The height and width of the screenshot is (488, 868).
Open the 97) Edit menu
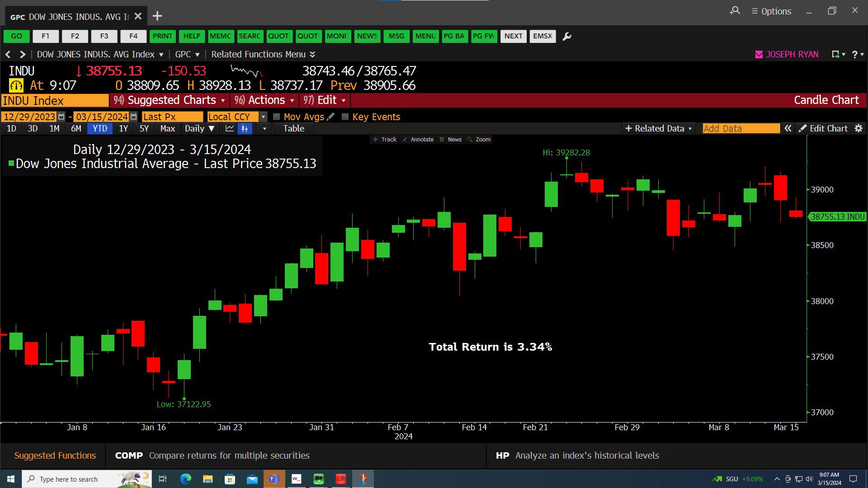tap(325, 100)
